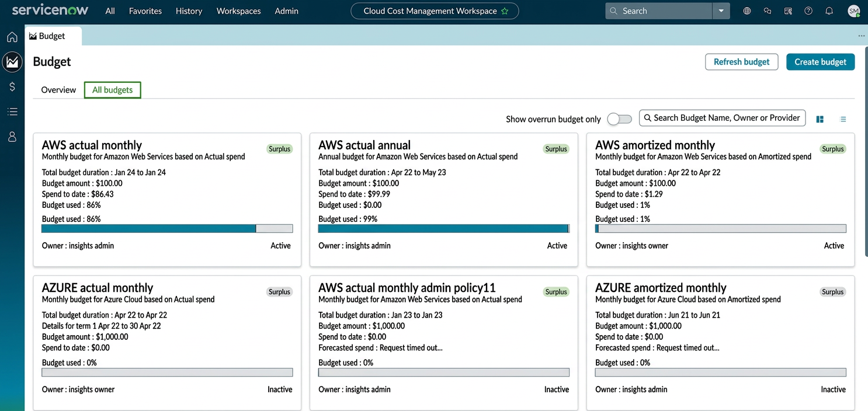Click Surplus badge on AWS actual monthly

pos(279,149)
